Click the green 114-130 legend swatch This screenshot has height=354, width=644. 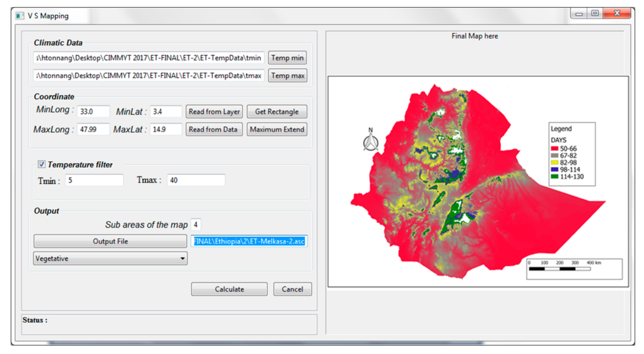click(x=554, y=176)
